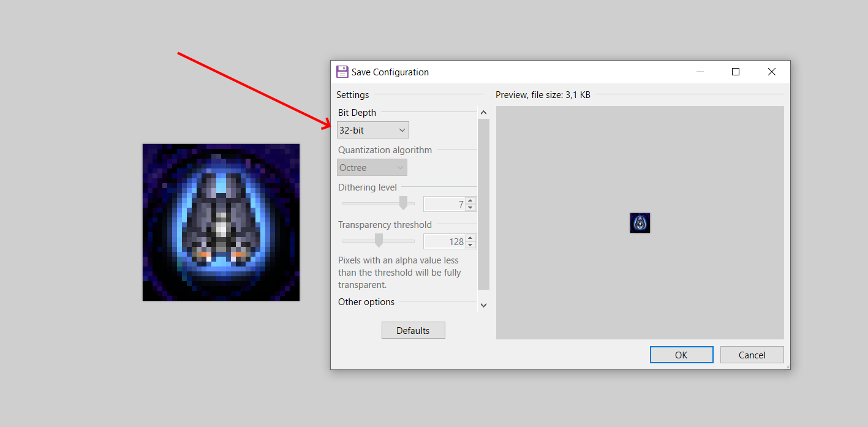Screen dimensions: 868x427
Task: Click the Preview file size 3,1 KB text
Action: (543, 94)
